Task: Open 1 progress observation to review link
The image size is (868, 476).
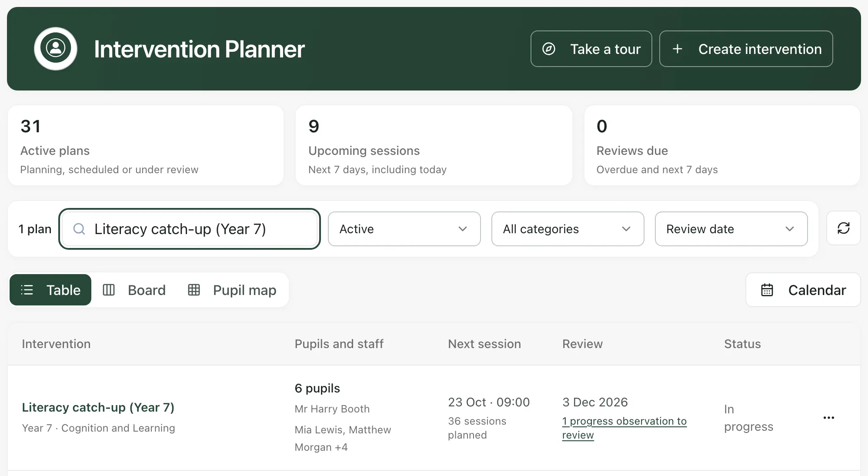Action: 624,428
